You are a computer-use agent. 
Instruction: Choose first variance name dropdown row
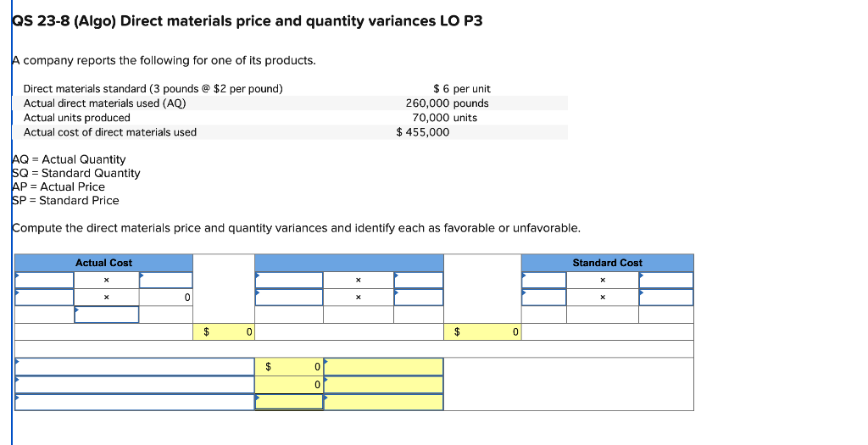[x=135, y=366]
